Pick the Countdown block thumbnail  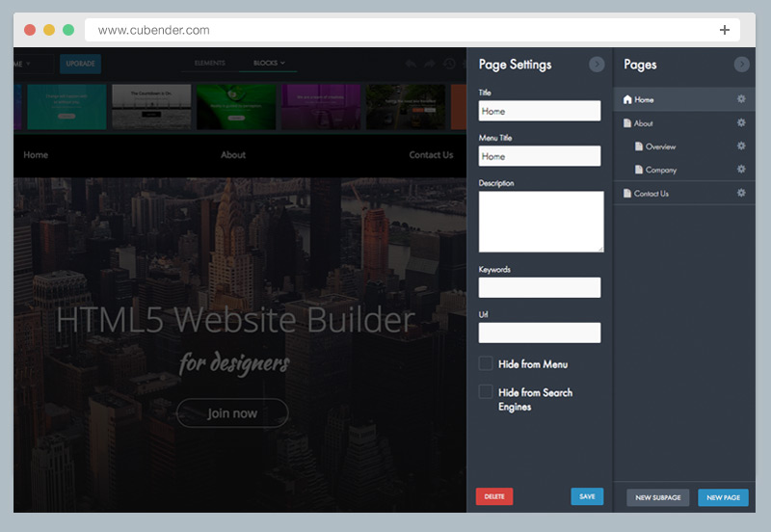[x=151, y=107]
